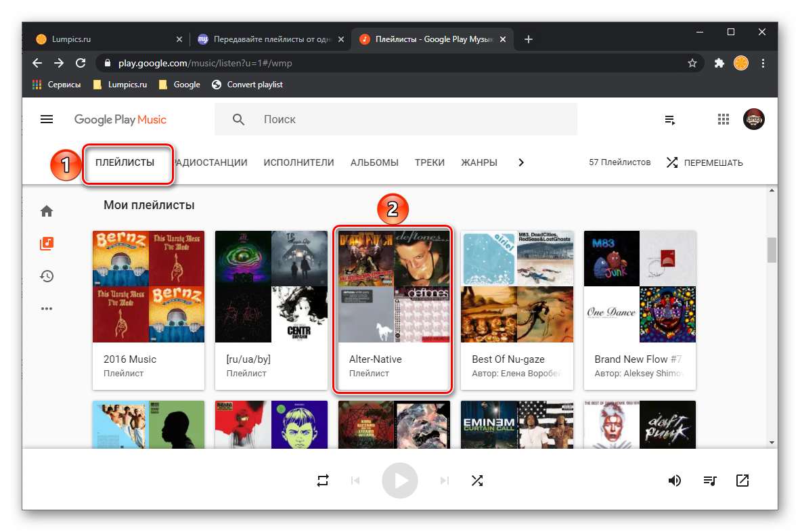Switch to the Передавайте плейлисты tab
This screenshot has height=532, width=800.
[x=270, y=39]
